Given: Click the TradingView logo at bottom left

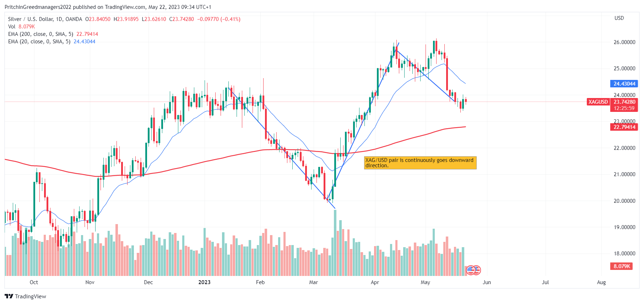Looking at the screenshot, I should (x=25, y=296).
